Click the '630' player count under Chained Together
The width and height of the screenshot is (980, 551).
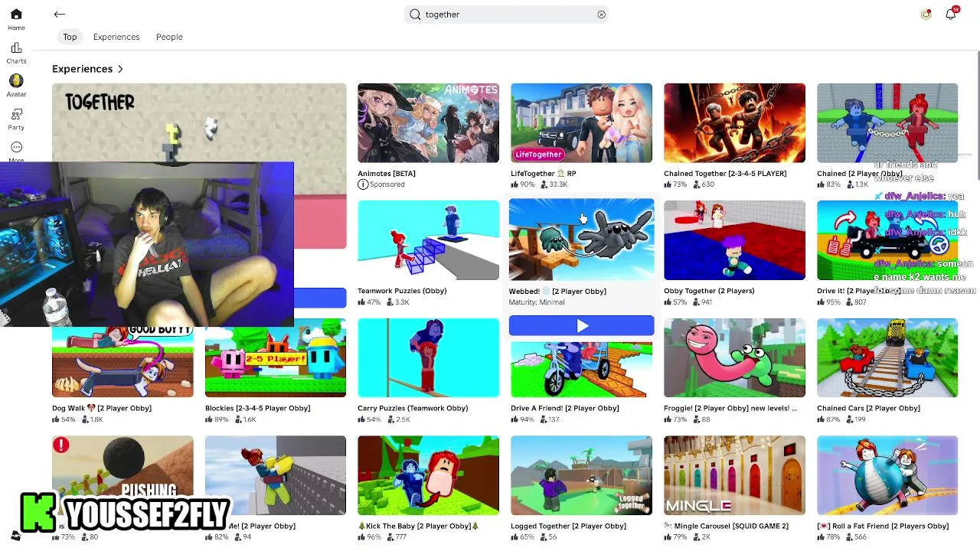coord(704,184)
